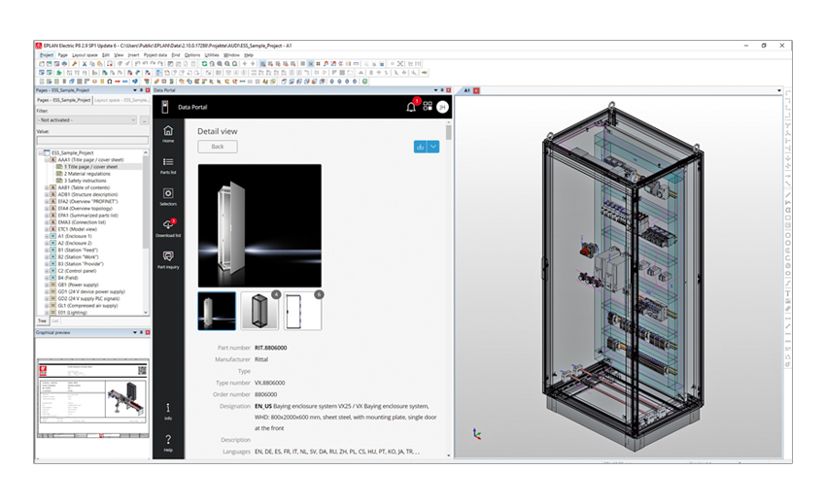The height and width of the screenshot is (504, 826).
Task: Select the A1 document tab
Action: [466, 90]
